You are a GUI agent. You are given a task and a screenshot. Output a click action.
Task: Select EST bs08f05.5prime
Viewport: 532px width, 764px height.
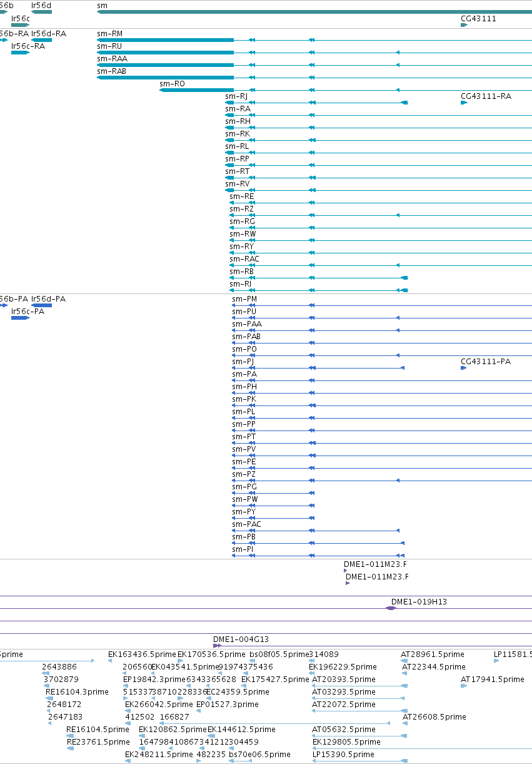(279, 654)
